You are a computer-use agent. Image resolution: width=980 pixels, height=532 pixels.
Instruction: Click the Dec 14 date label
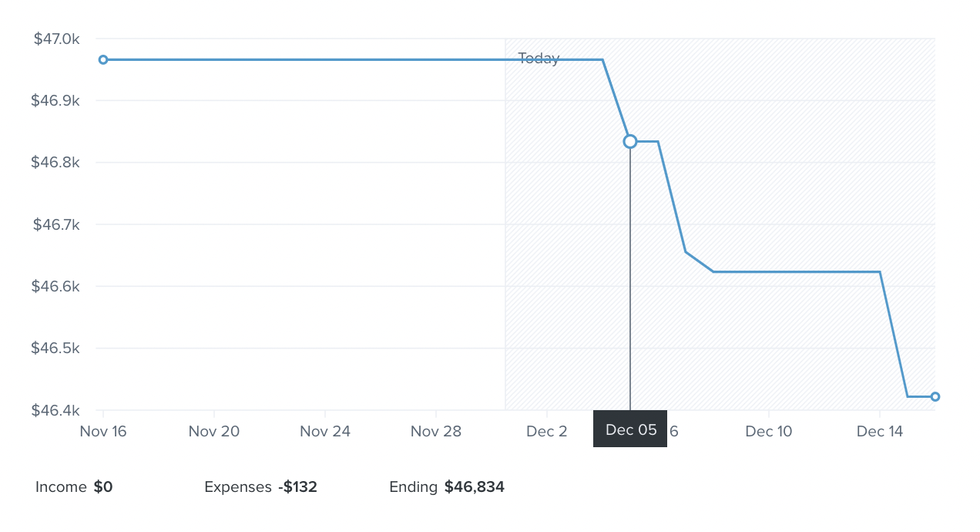click(880, 431)
